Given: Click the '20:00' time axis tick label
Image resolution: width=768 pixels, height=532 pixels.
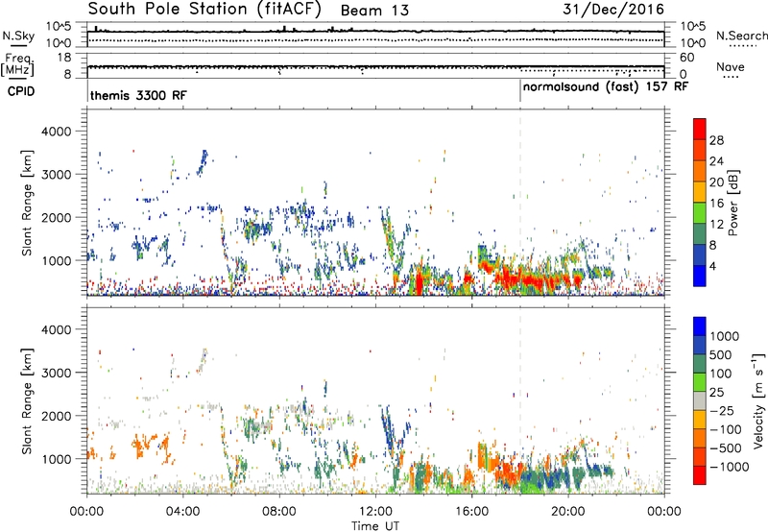Looking at the screenshot, I should click(x=568, y=512).
